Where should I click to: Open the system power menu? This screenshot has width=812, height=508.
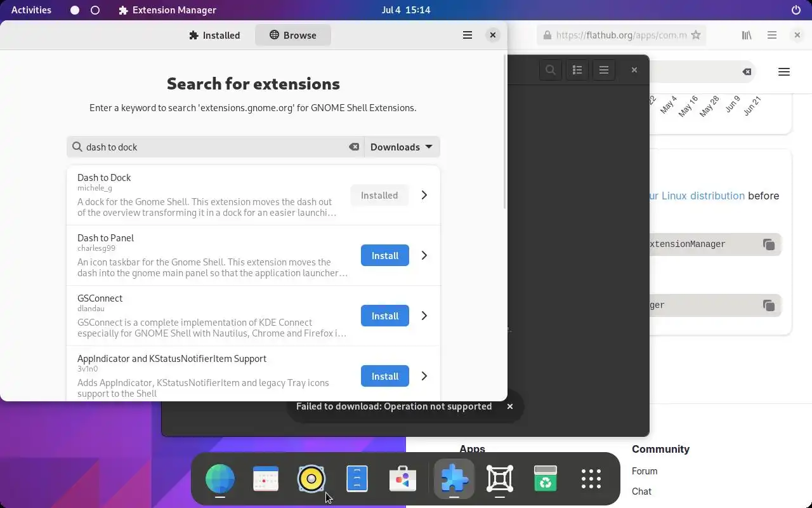tap(796, 10)
